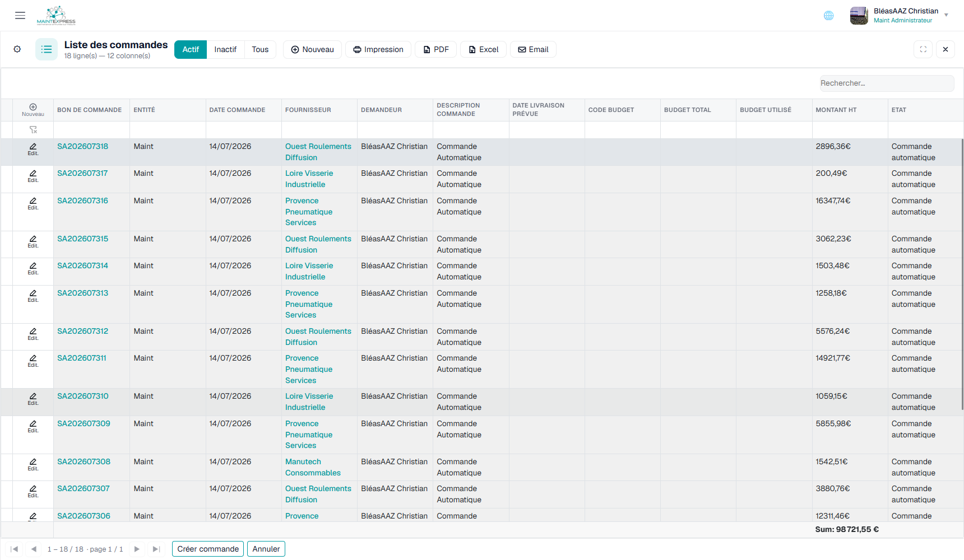Click the Impression button

click(378, 49)
